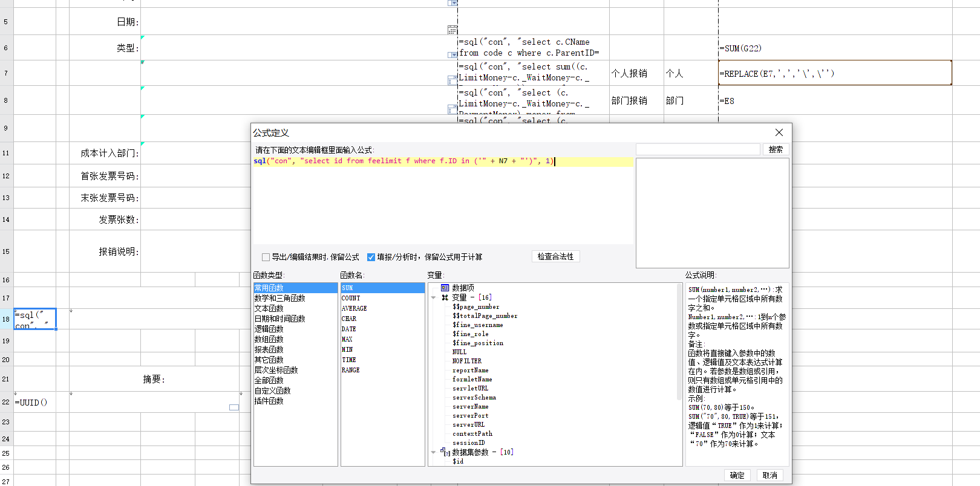Select the $fine_role variable

pos(470,334)
